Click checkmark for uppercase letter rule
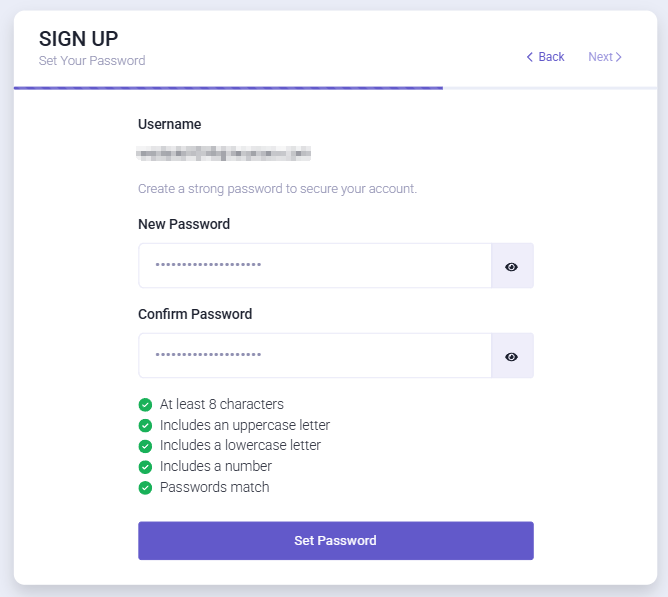 point(145,425)
